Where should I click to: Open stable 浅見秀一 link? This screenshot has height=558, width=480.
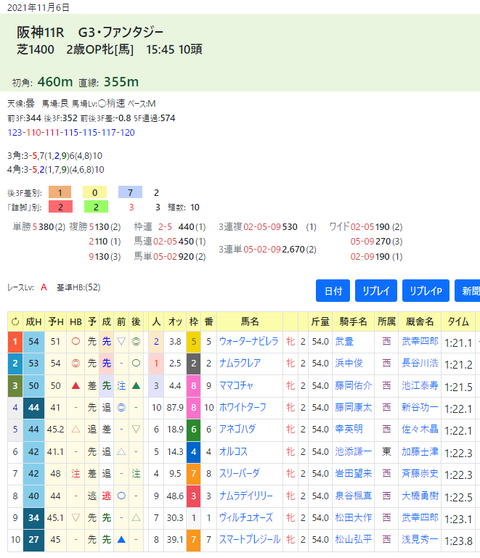pos(420,539)
